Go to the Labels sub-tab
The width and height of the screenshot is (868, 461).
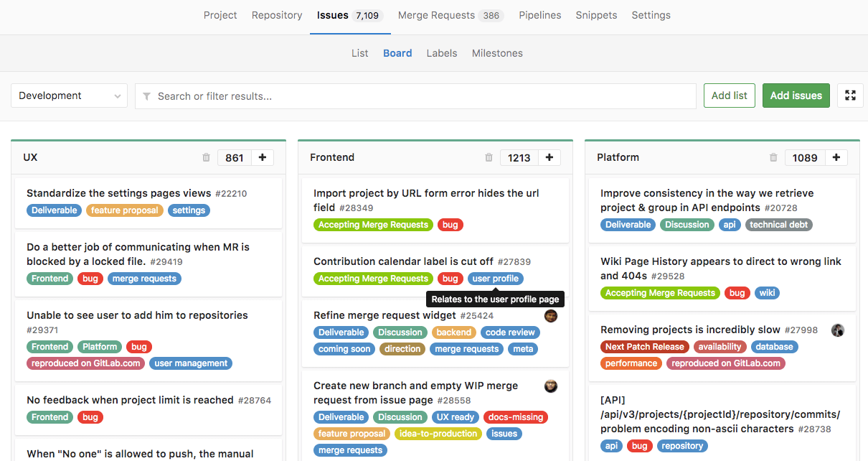tap(441, 53)
